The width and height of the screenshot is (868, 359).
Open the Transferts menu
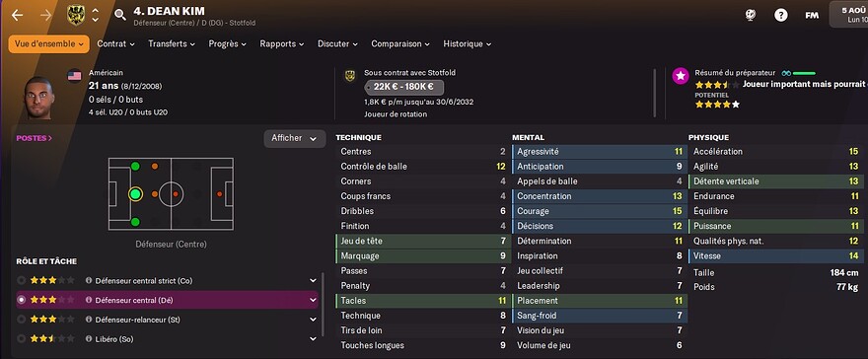pyautogui.click(x=172, y=43)
